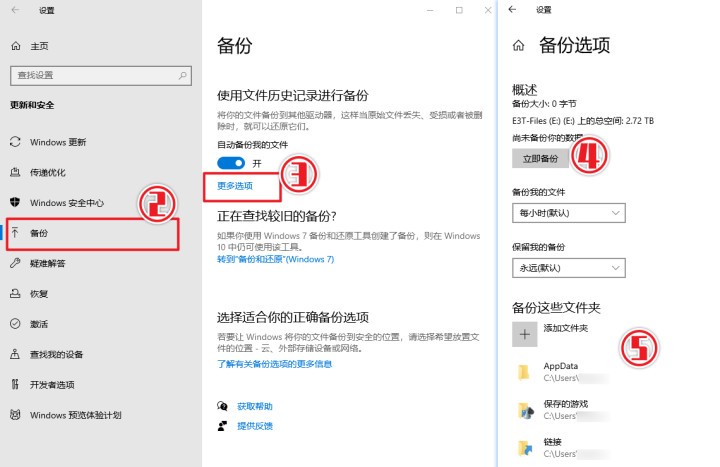Click the 传递优化 sidebar icon

pyautogui.click(x=15, y=172)
